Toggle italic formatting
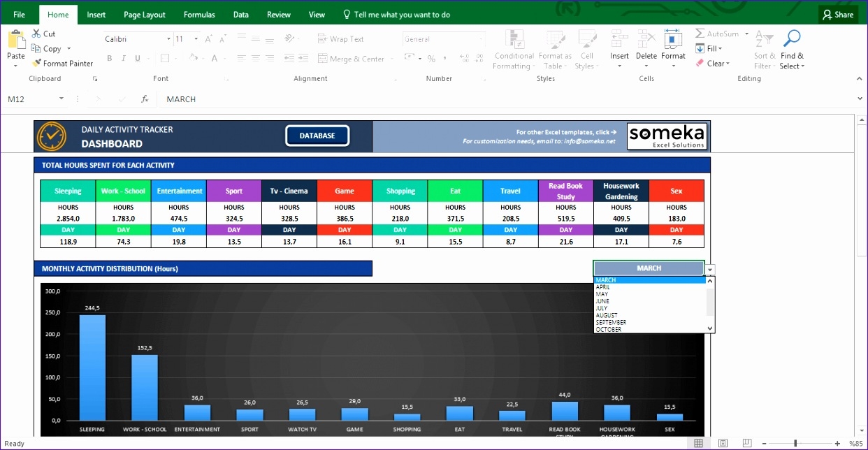868x450 pixels. pos(123,59)
